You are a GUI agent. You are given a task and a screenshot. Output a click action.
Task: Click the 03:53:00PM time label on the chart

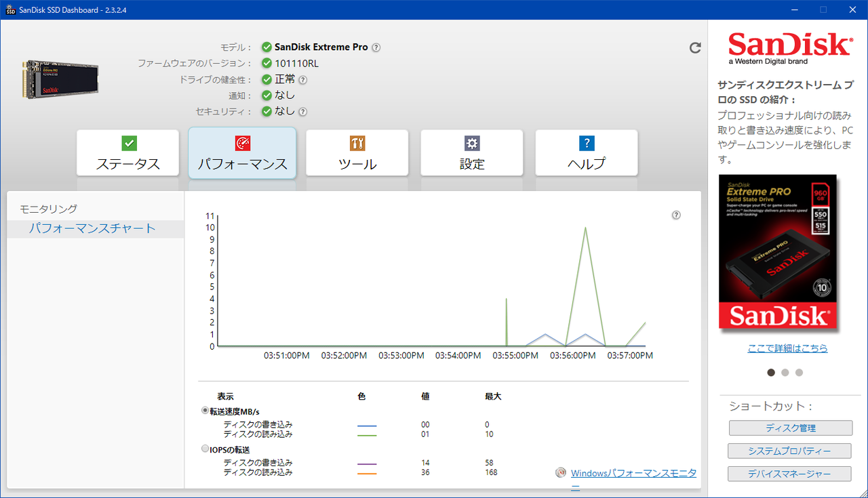pos(401,355)
